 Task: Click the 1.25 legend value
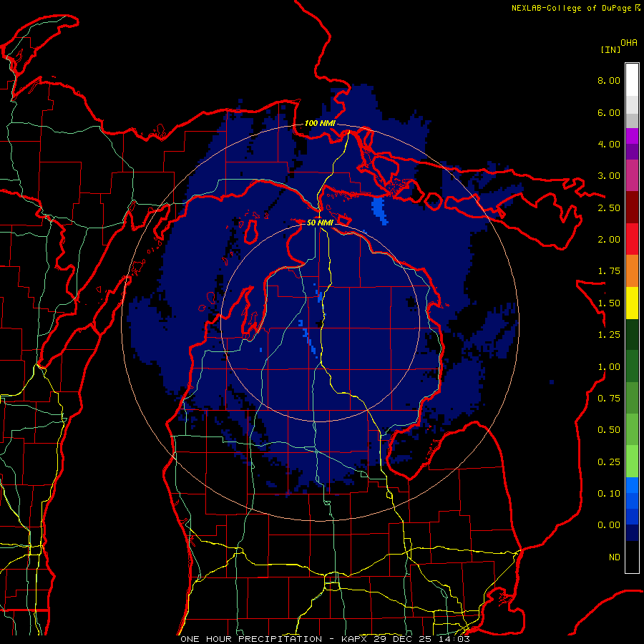pos(609,335)
